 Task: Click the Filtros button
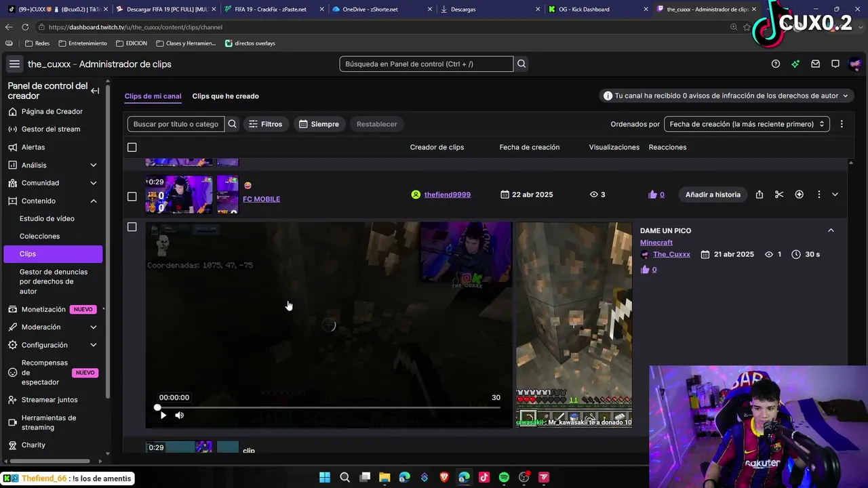[x=265, y=124]
